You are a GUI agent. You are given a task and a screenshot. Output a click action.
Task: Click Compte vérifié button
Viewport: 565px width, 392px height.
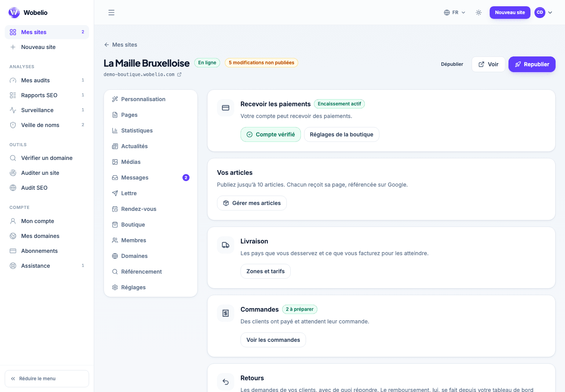click(271, 134)
